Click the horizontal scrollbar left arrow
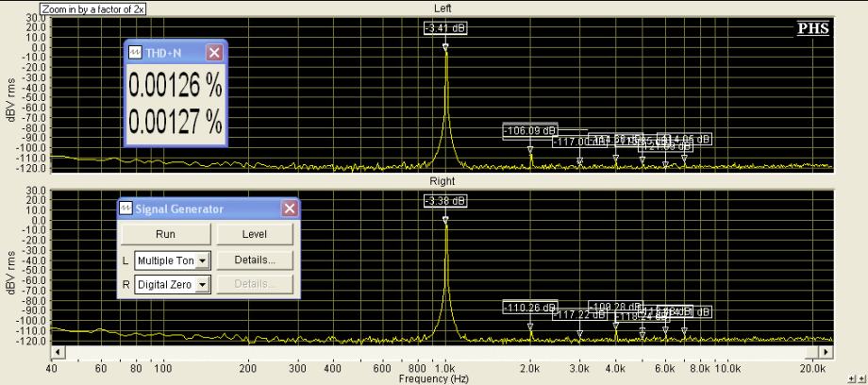Screen dimensions: 868x385 (57, 352)
